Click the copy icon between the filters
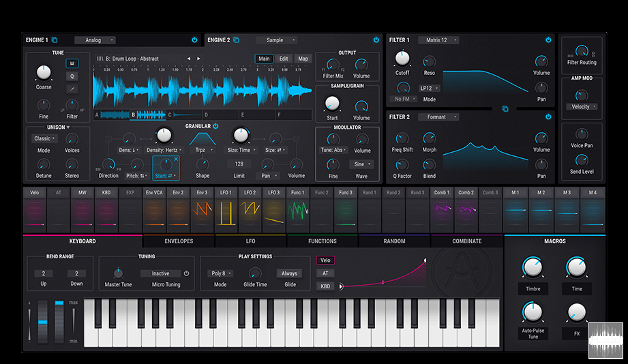The width and height of the screenshot is (628, 364). [x=505, y=108]
